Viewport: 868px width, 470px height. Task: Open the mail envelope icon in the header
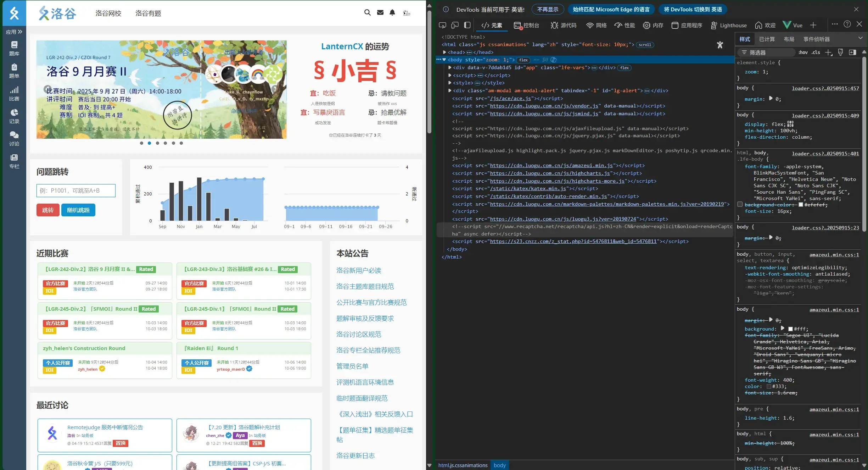380,13
